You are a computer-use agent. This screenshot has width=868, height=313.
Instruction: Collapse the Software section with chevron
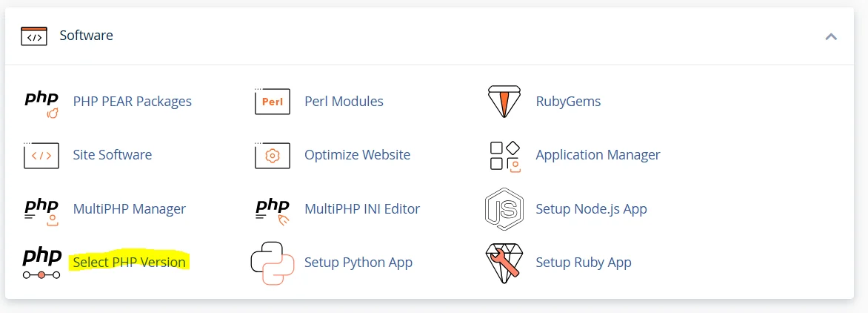pyautogui.click(x=831, y=36)
